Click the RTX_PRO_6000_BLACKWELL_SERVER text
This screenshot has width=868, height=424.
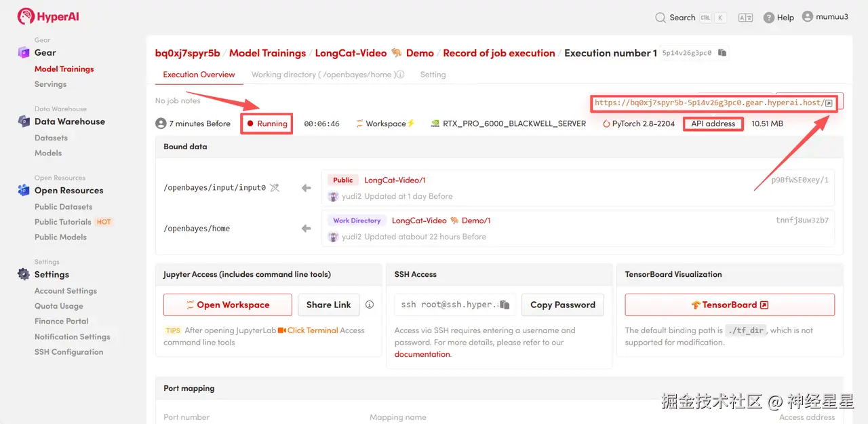(515, 123)
